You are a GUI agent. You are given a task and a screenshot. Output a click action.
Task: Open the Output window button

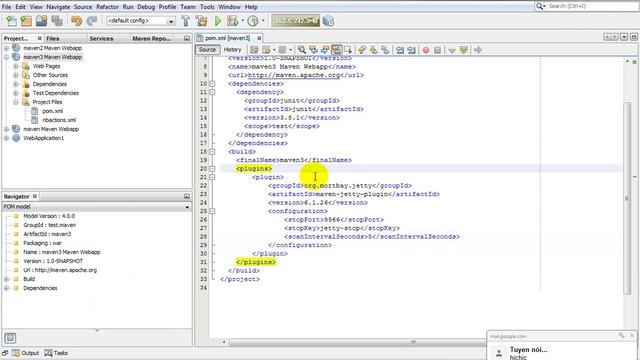click(26, 353)
